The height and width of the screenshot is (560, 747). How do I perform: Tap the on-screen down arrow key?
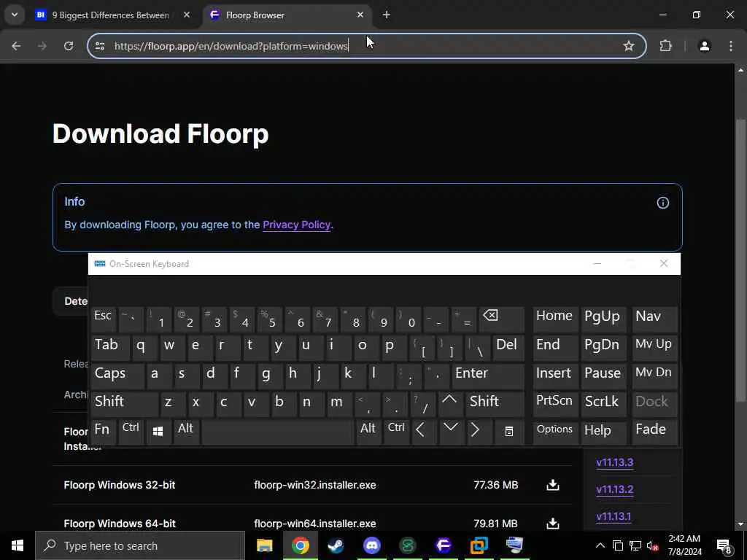[451, 432]
